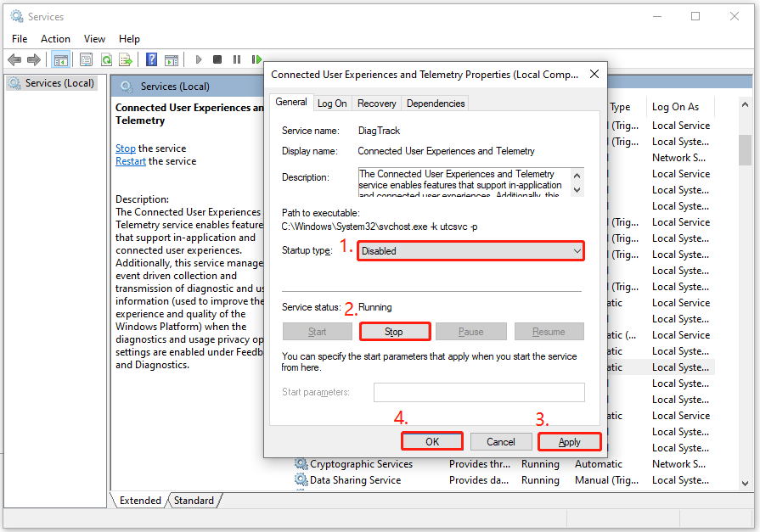The image size is (760, 532).
Task: Click the services list scrollbar thumb
Action: pos(745,149)
